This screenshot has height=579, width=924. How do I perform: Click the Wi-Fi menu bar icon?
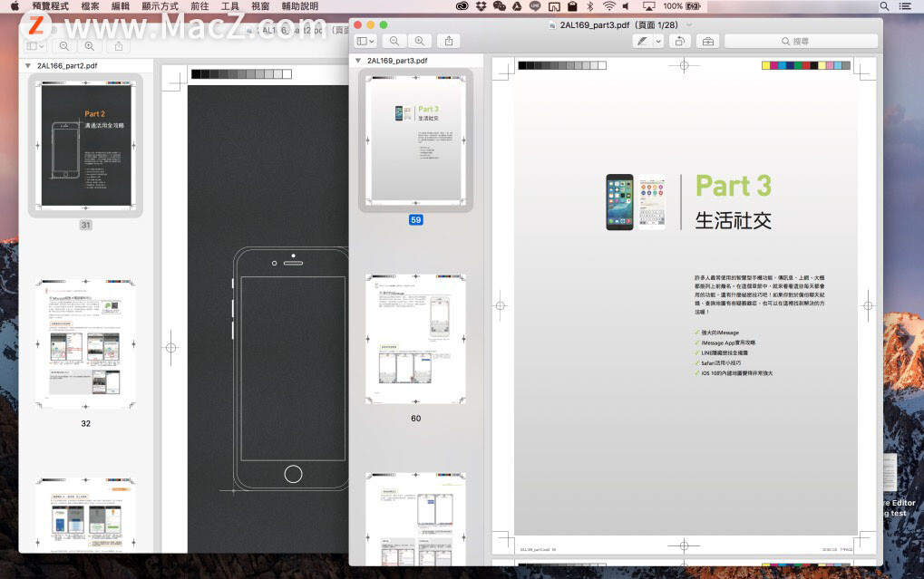tap(608, 6)
